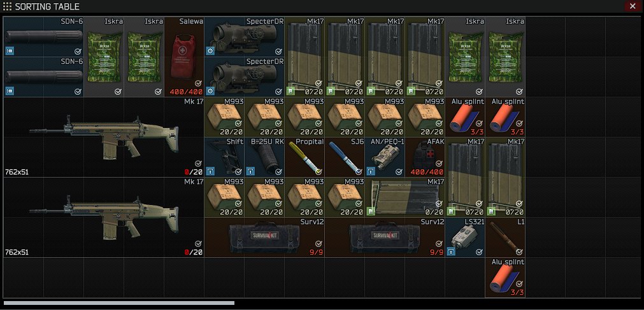Select the M993 box below AN/PEQ-1... no, below SJ6
Screen dimensions: 644x310
(x=345, y=197)
